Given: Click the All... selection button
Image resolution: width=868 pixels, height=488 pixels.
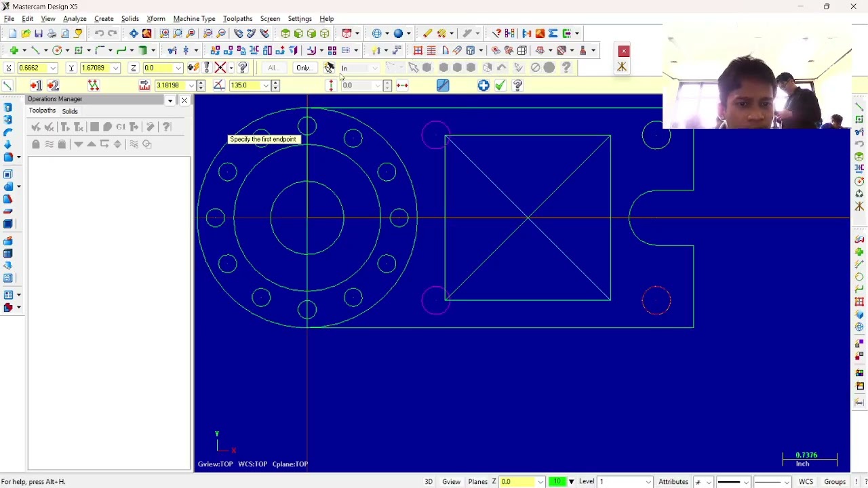Looking at the screenshot, I should pyautogui.click(x=272, y=68).
